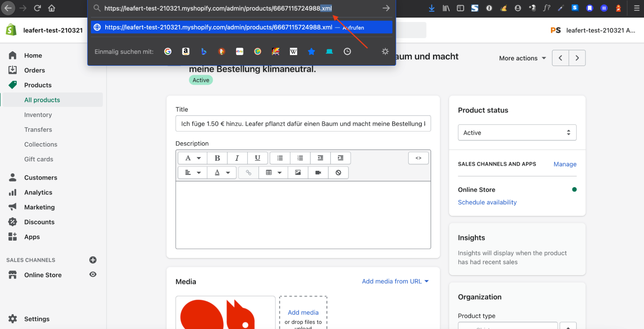Open the text alignment dropdown
The width and height of the screenshot is (644, 329).
coord(192,172)
